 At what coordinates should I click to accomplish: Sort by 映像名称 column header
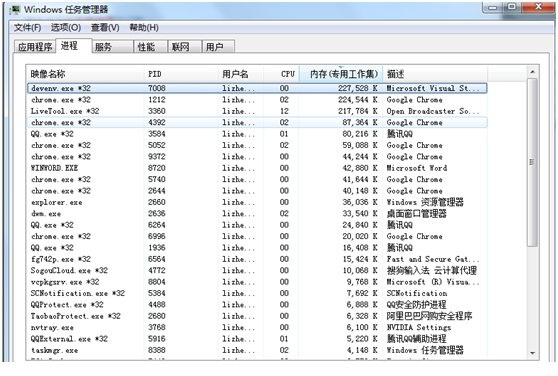[x=85, y=74]
